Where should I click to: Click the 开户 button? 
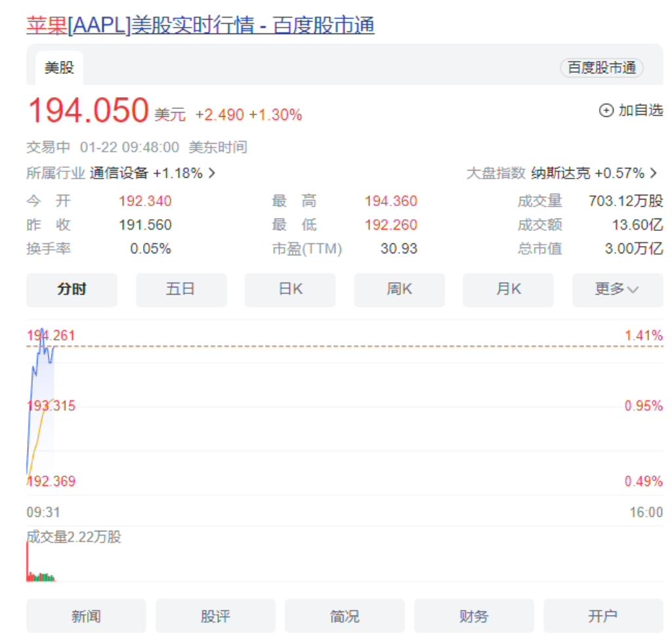click(603, 616)
